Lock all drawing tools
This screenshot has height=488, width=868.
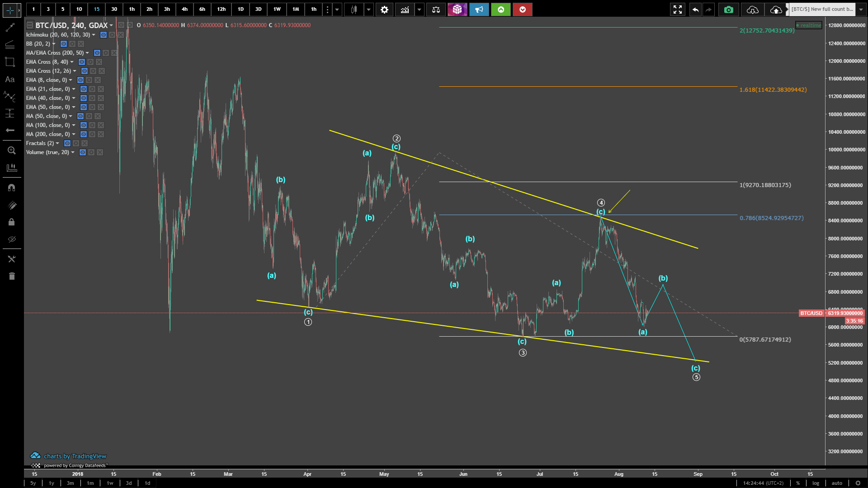click(12, 222)
